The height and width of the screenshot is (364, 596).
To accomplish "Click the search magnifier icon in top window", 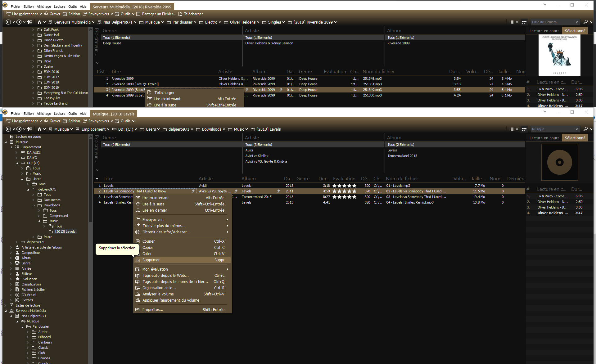I will point(585,22).
